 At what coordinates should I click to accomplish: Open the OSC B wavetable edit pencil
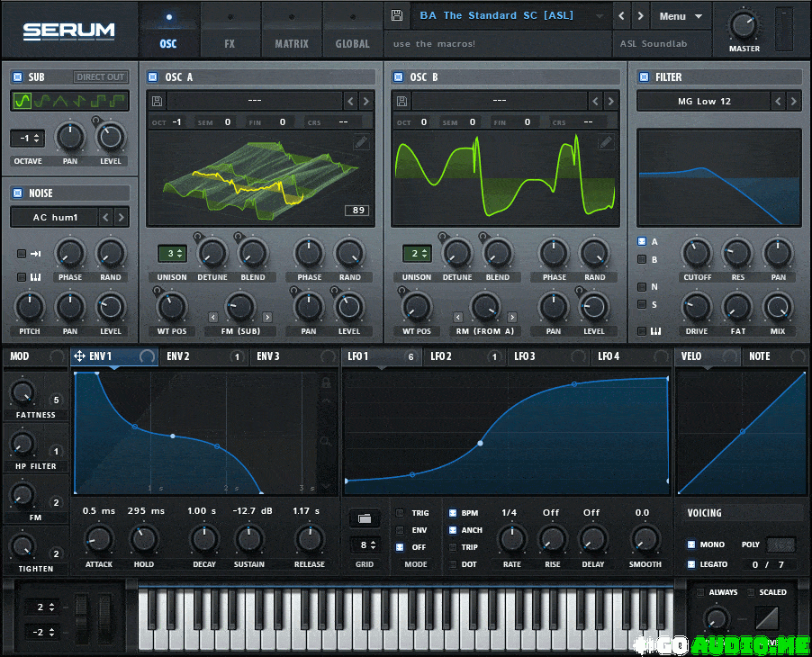coord(605,141)
